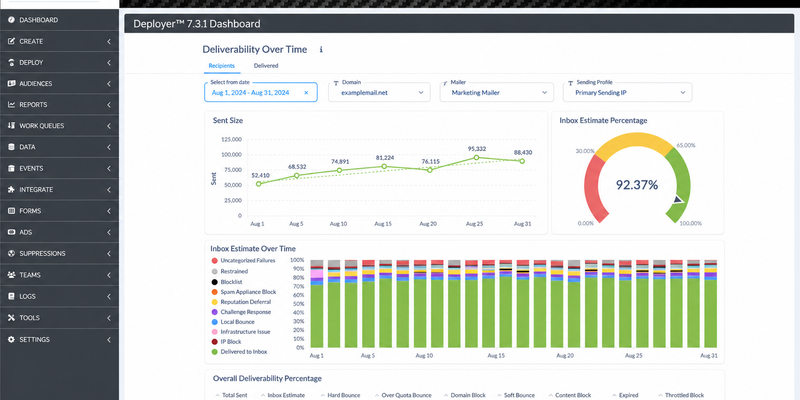Toggle IP Block legend entry

(x=226, y=342)
